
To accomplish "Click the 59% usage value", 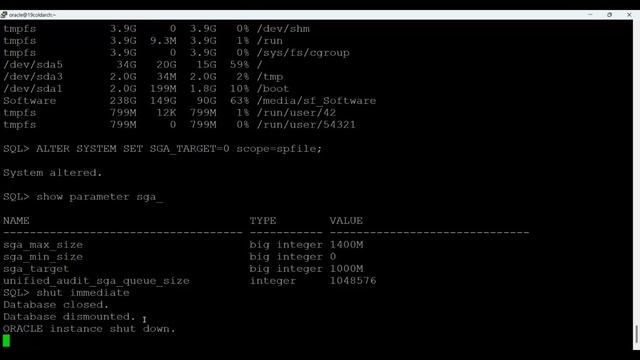I will click(239, 65).
